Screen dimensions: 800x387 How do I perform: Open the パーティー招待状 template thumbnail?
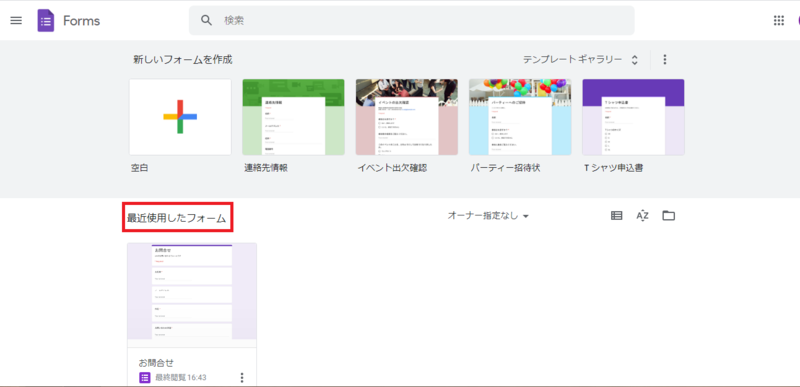click(520, 117)
